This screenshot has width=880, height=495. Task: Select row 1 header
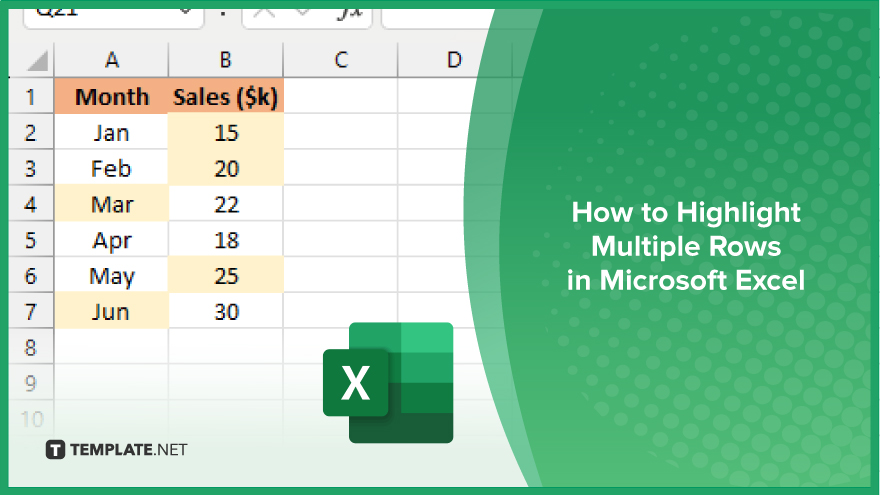coord(31,97)
